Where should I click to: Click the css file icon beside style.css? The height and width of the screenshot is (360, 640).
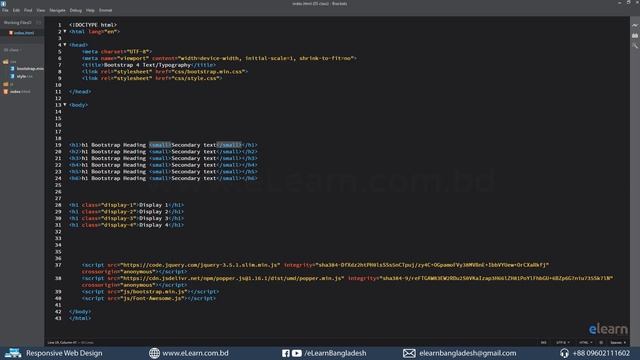tap(12, 76)
